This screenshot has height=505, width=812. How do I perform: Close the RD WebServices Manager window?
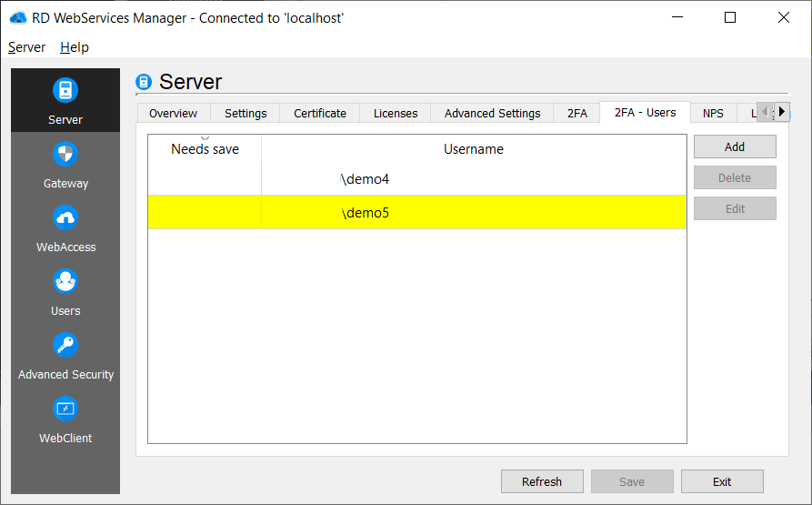point(784,17)
